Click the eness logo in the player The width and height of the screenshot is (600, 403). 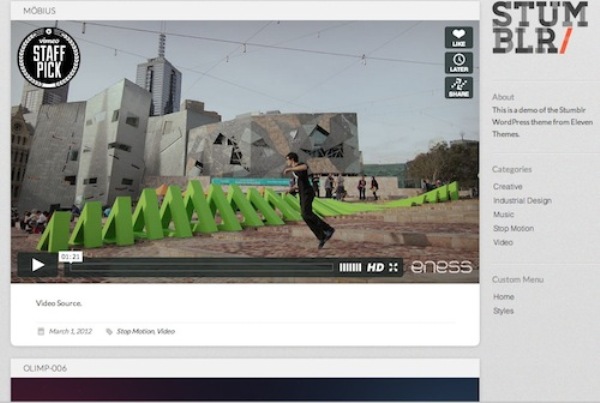(x=440, y=267)
